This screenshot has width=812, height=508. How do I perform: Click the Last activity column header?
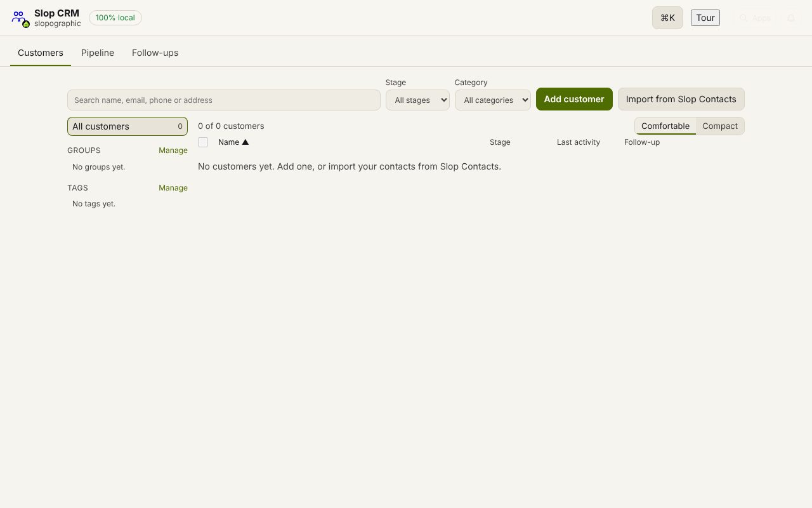(579, 142)
